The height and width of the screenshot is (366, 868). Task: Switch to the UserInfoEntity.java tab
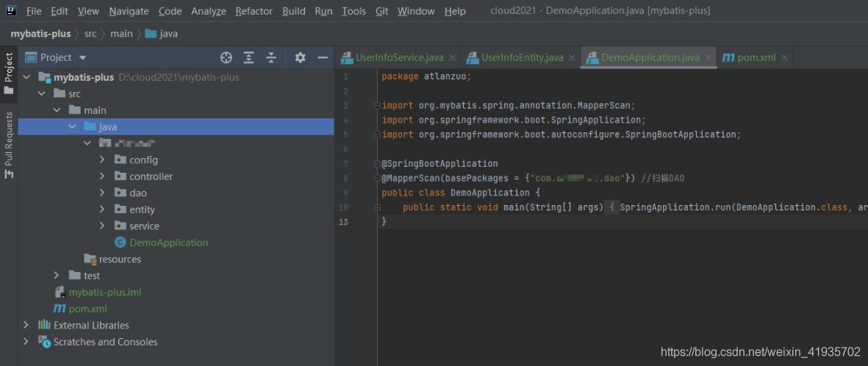[522, 57]
